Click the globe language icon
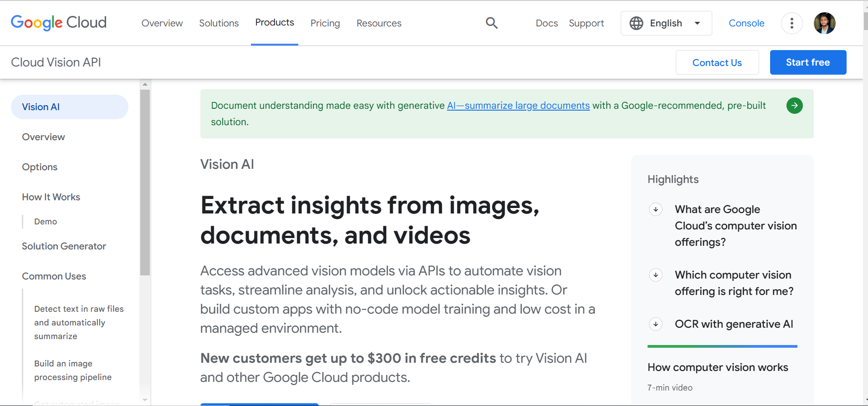 click(x=636, y=23)
